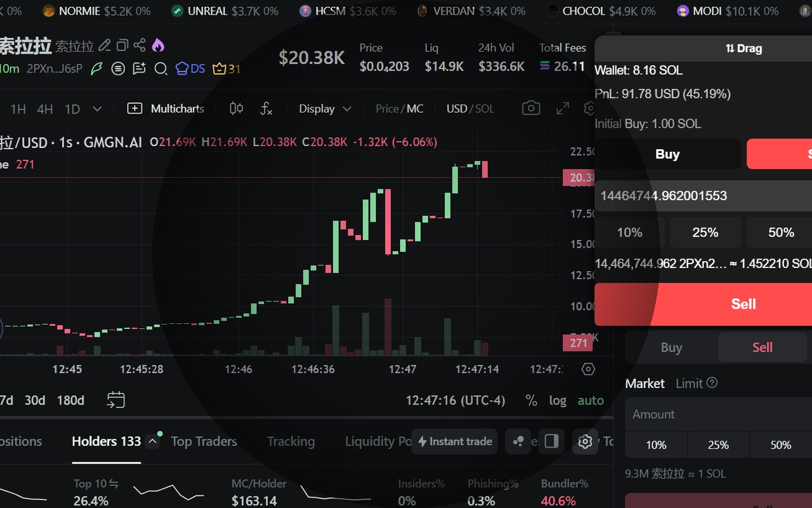The image size is (812, 508).
Task: Select the 30d range
Action: coord(35,400)
